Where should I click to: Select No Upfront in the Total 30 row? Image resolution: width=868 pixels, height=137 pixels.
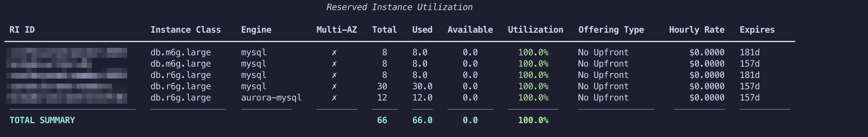point(603,86)
